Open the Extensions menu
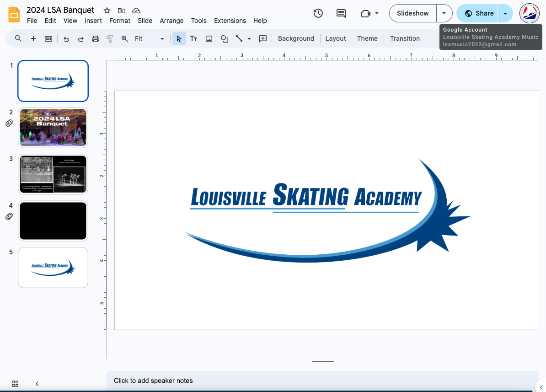 click(230, 21)
